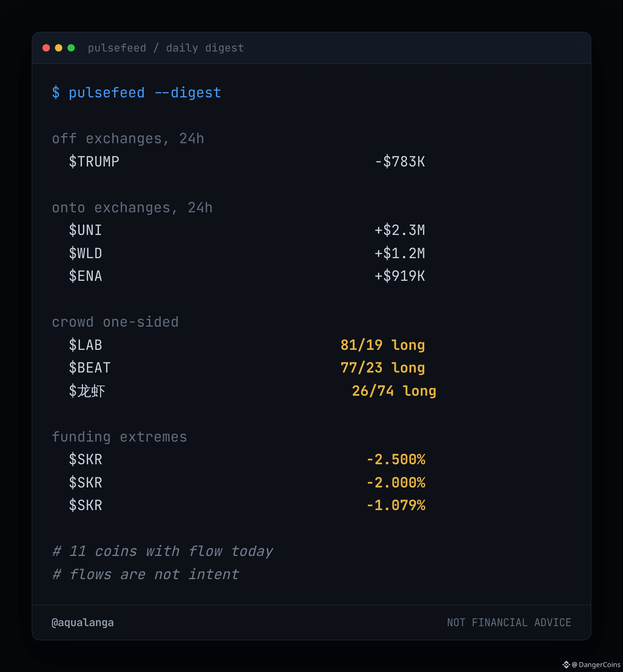Select the $TRUMP ticker
Viewport: 623px width, 672px height.
(94, 161)
